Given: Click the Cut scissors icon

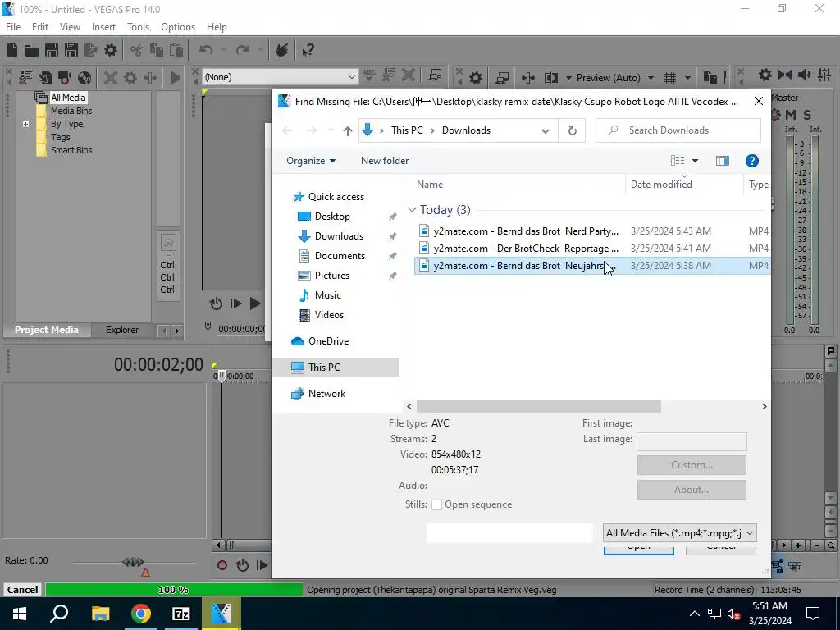Looking at the screenshot, I should click(137, 50).
